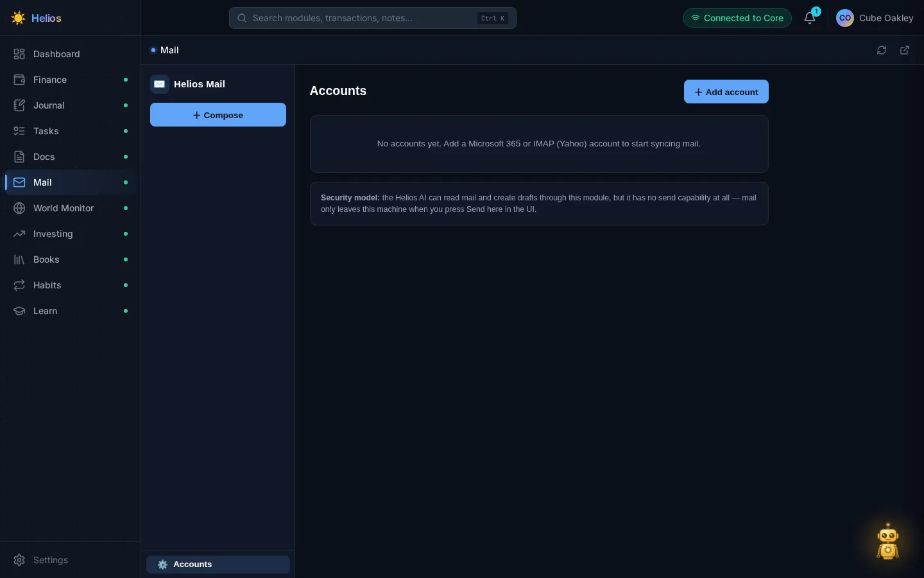Click the Add account button
The image size is (924, 578).
pos(726,92)
